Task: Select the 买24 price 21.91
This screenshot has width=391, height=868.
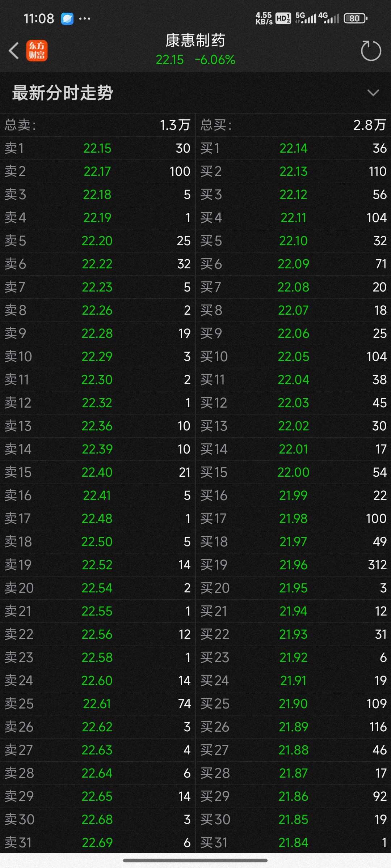Action: click(x=293, y=681)
